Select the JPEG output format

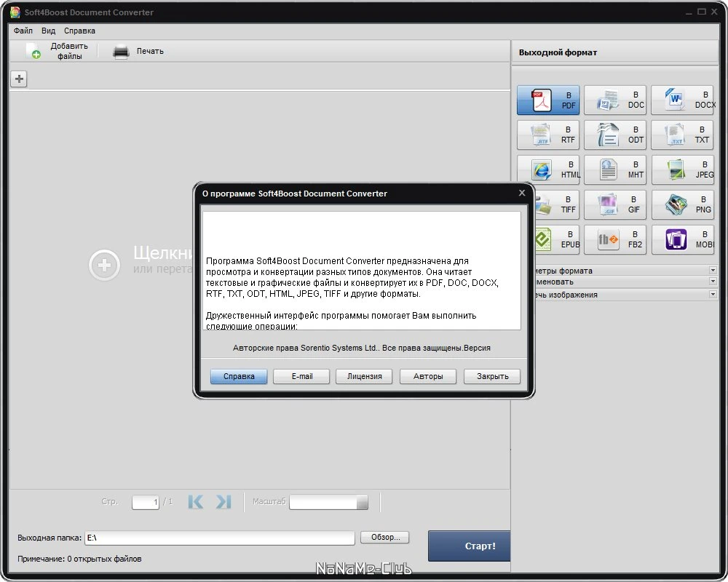click(682, 170)
